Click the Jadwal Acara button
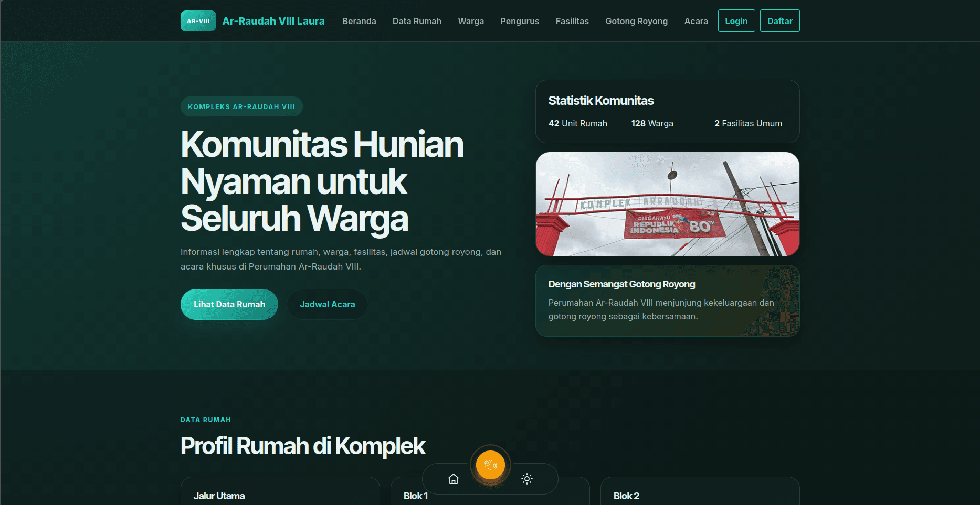 [328, 304]
